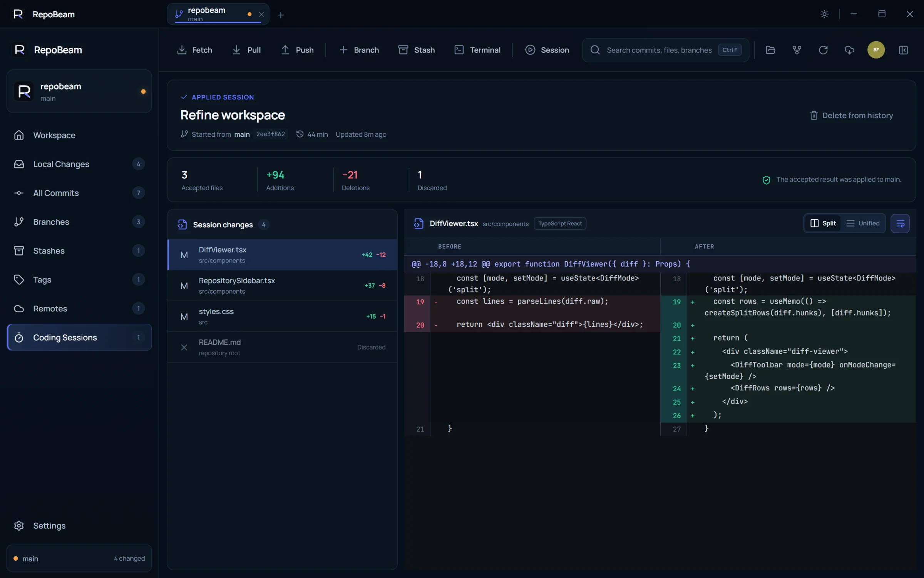924x578 pixels.
Task: Start a new Session from toolbar
Action: pyautogui.click(x=547, y=50)
